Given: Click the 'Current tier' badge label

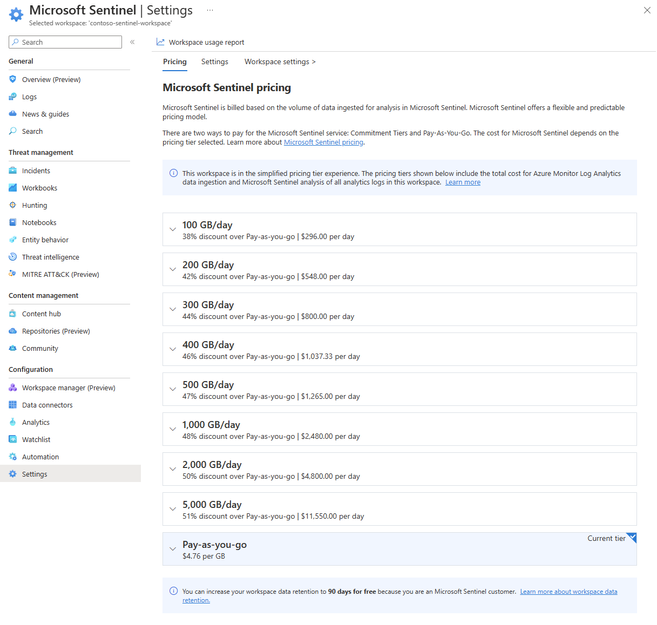Looking at the screenshot, I should click(x=606, y=538).
